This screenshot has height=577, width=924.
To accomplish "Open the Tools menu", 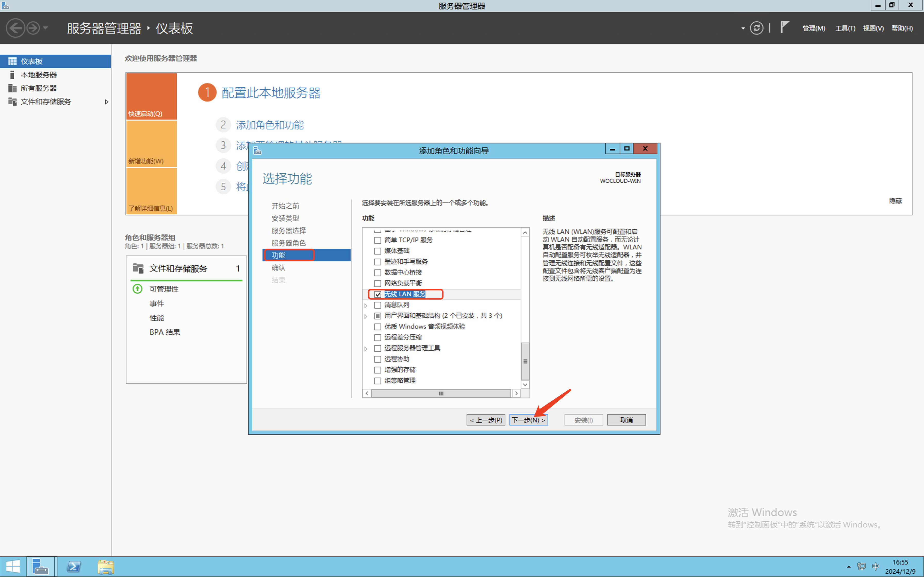I will [845, 28].
